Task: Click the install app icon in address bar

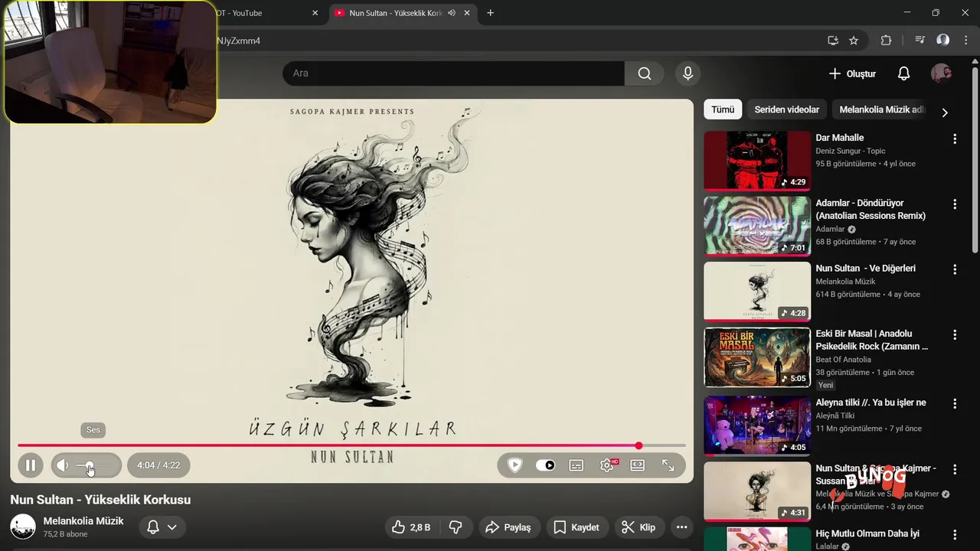Action: 833,41
